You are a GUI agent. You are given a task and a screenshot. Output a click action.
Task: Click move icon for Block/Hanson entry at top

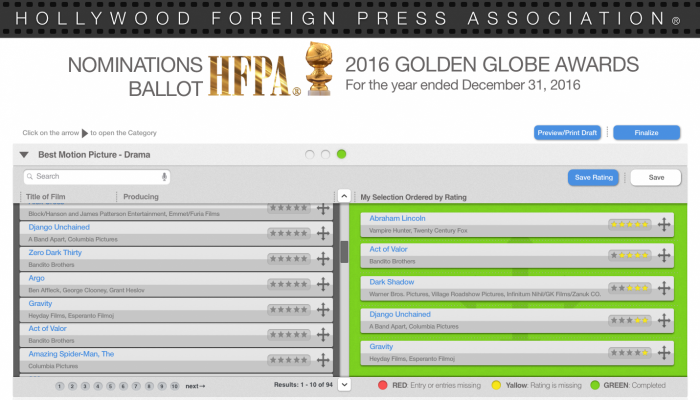point(323,208)
